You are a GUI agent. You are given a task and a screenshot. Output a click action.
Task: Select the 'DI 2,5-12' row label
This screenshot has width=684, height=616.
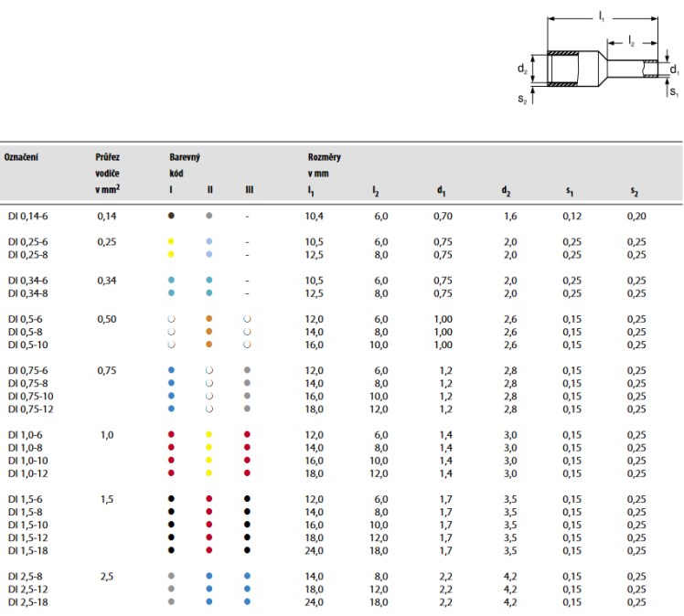(x=28, y=589)
